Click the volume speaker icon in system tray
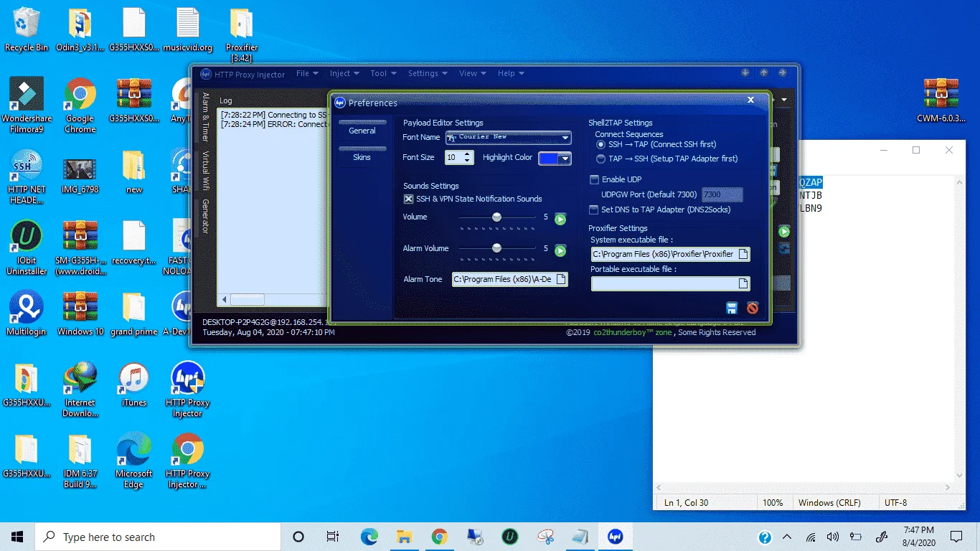The width and height of the screenshot is (980, 551). pos(833,537)
